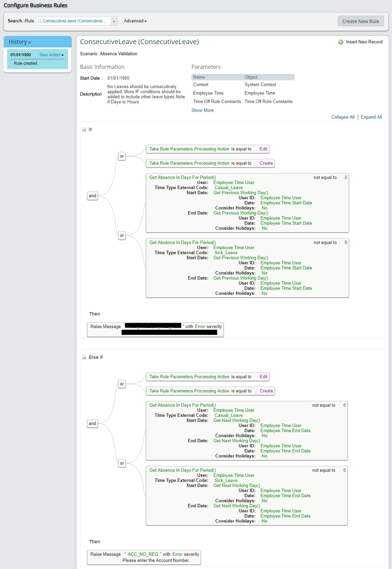This screenshot has height=569, width=392.
Task: Click the search magnifier icon in Rule field
Action: [40, 21]
